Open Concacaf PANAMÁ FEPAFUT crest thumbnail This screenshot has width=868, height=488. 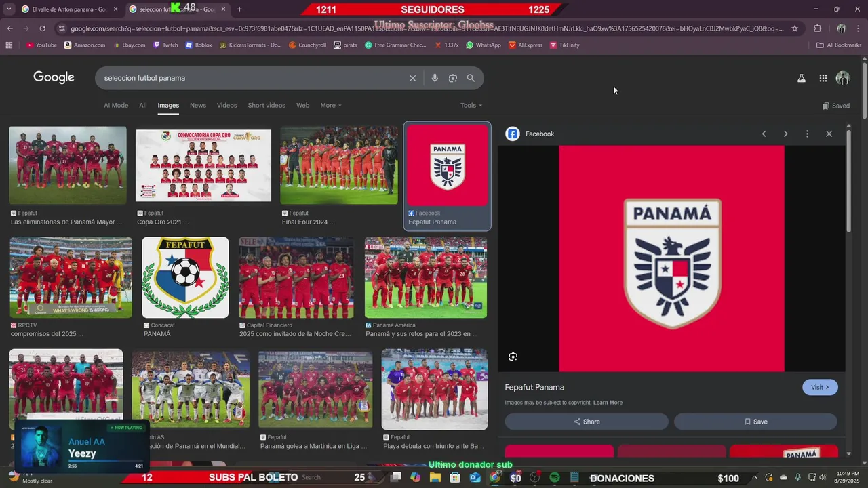(185, 277)
